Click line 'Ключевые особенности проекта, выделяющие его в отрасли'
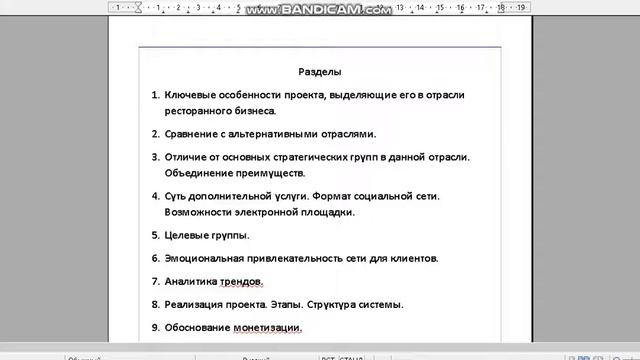 (314, 95)
